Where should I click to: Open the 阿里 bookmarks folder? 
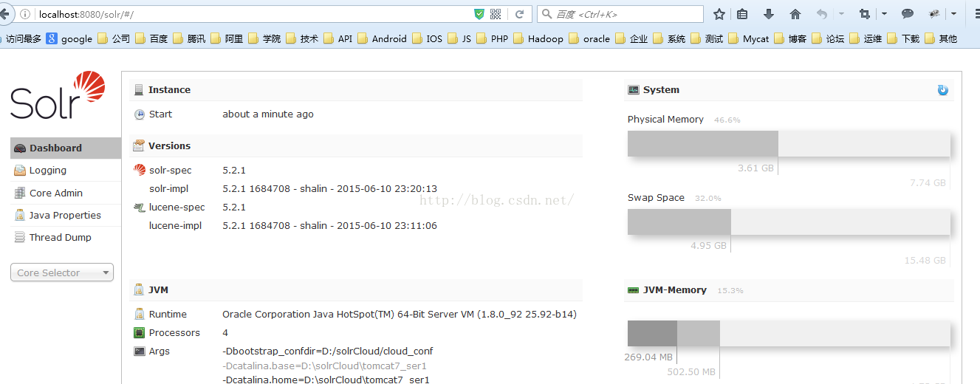tap(227, 39)
